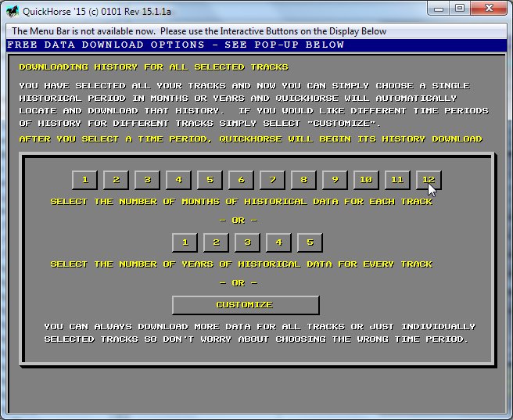Choose 6 months of history
Viewport: 513px width, 420px height.
coord(241,180)
